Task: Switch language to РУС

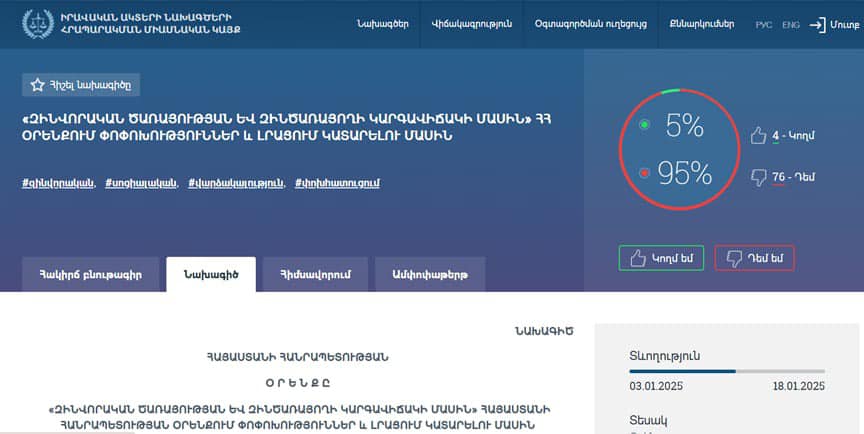Action: pos(763,24)
